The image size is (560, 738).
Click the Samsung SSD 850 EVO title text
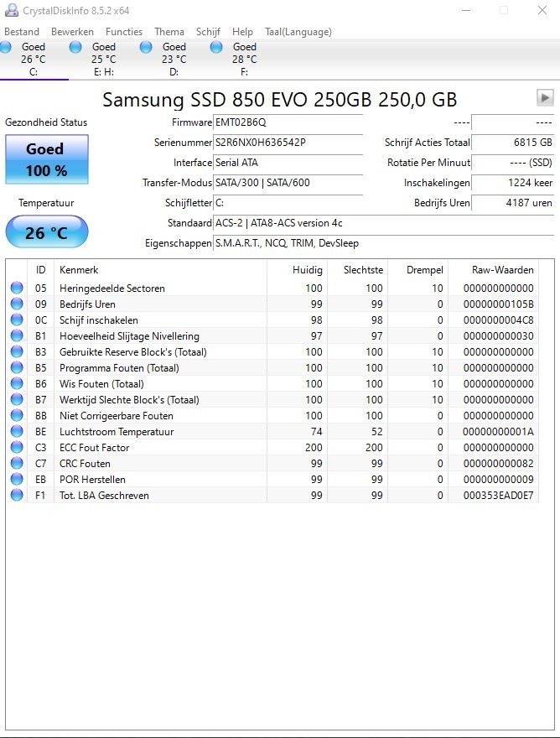(279, 99)
